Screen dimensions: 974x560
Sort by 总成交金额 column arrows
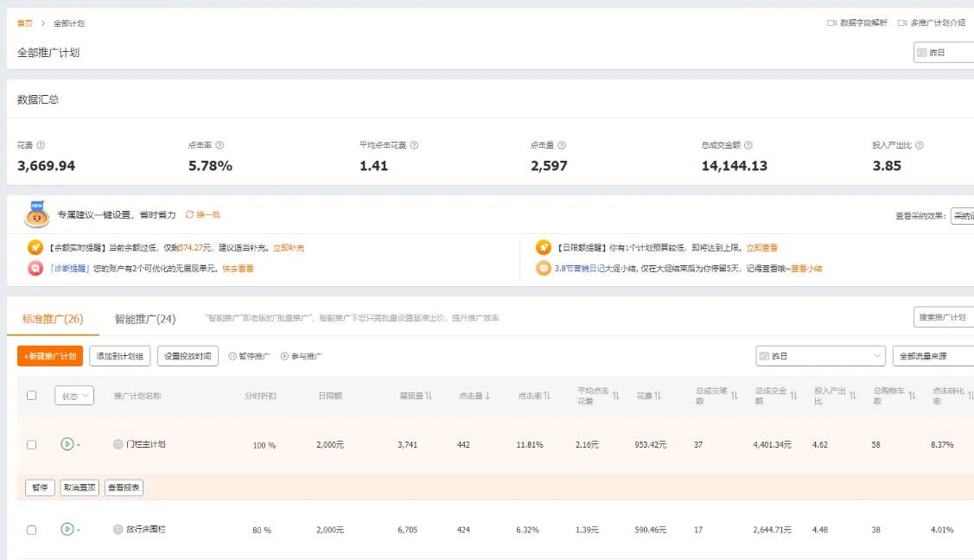793,396
